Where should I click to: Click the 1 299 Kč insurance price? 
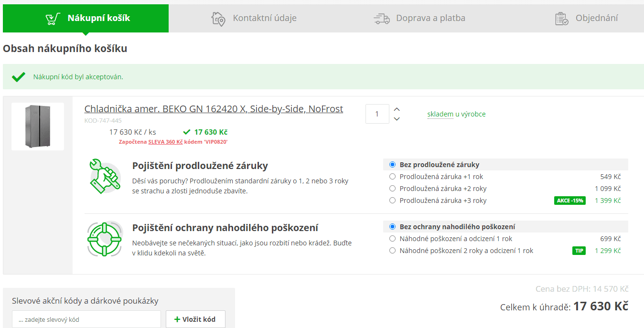[608, 251]
